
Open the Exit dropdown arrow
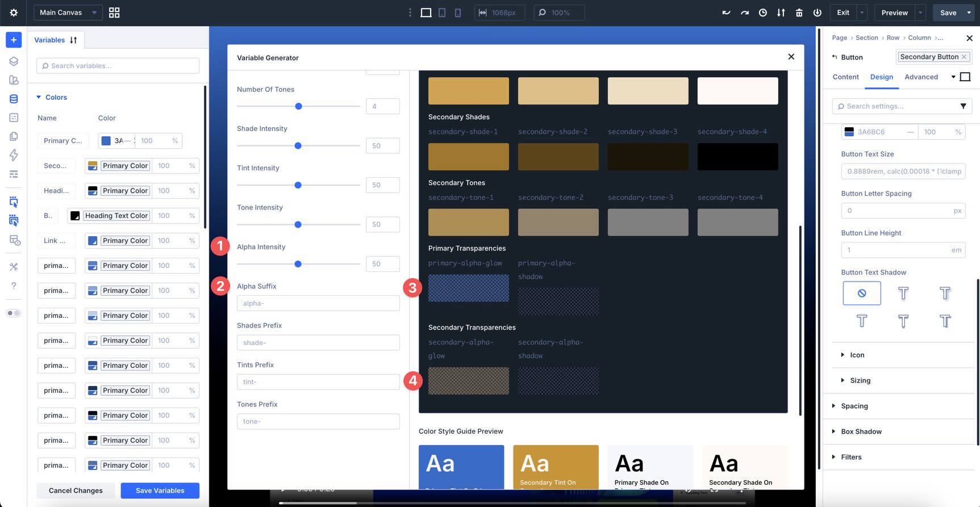[x=862, y=12]
